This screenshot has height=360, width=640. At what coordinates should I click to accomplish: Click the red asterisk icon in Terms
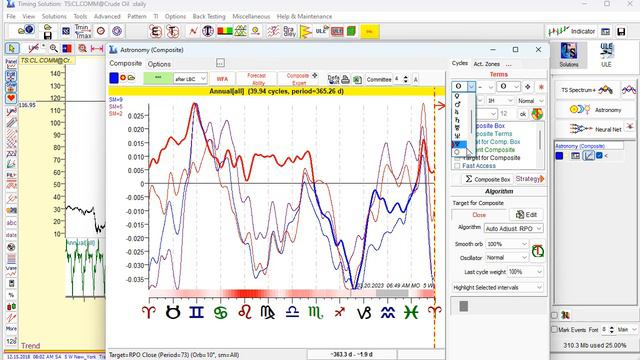(x=541, y=87)
